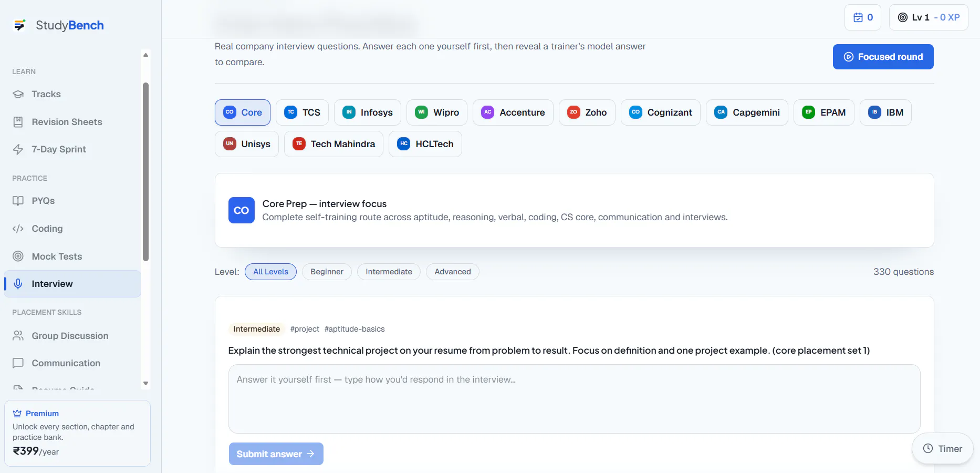Screen dimensions: 980x473
Task: Click the "Core Prep — interview focus" heading
Action: coord(325,204)
